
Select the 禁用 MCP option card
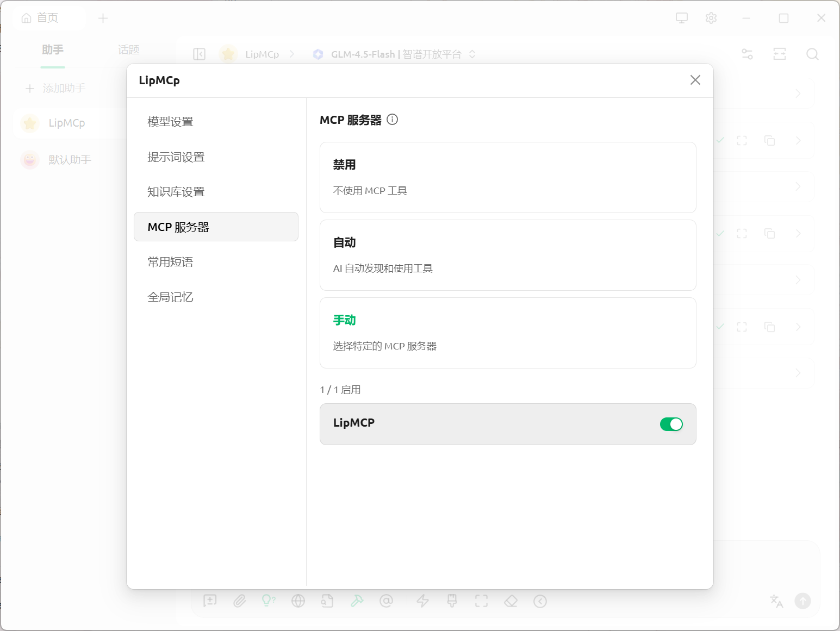pos(508,177)
